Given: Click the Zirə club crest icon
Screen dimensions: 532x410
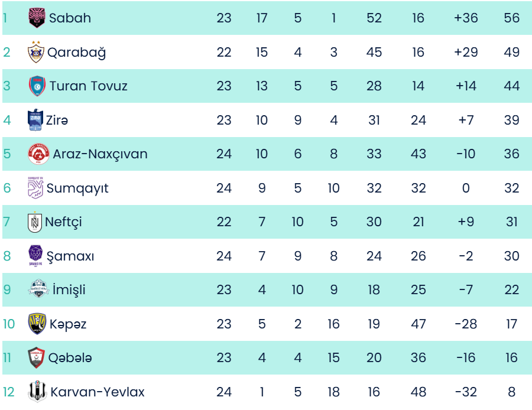Looking at the screenshot, I should tap(35, 120).
